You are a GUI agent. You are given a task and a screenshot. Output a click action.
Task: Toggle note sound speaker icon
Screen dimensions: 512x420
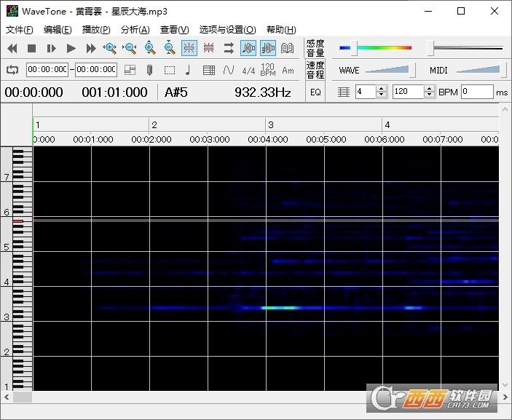tap(248, 48)
